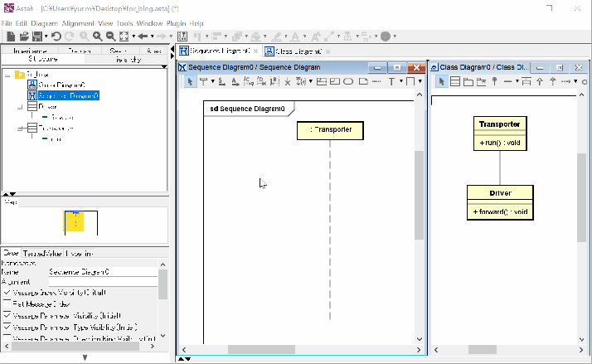Open the Diagram menu
The image size is (592, 364).
coord(43,23)
